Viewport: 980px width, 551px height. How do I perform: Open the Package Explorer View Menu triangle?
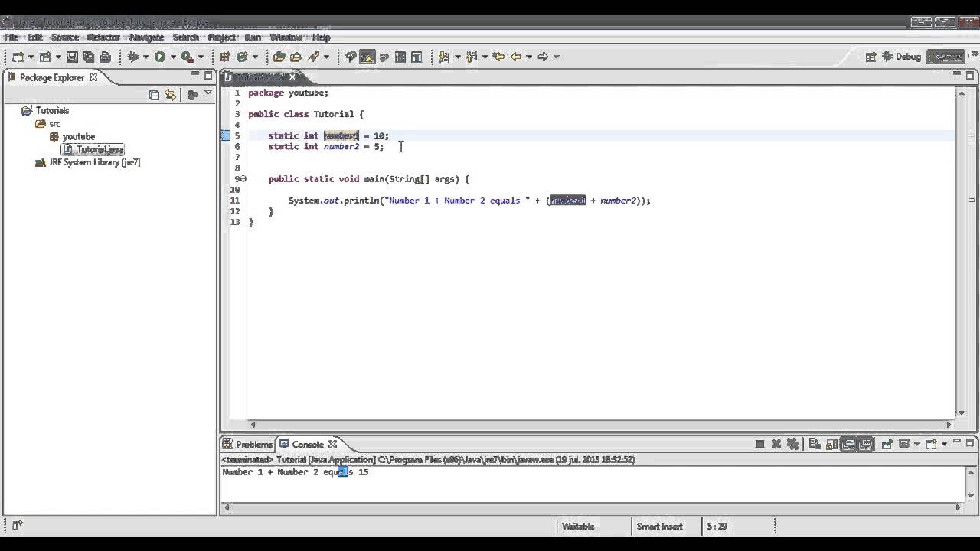(208, 93)
